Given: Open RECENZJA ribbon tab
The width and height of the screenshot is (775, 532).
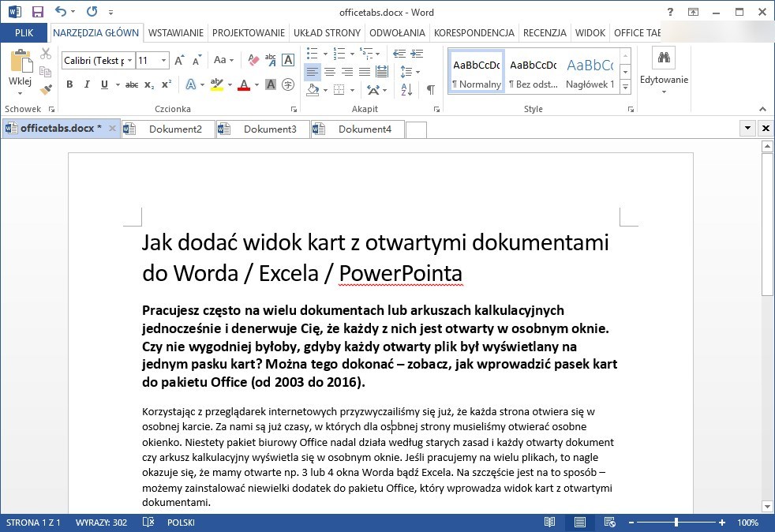Looking at the screenshot, I should pyautogui.click(x=545, y=32).
